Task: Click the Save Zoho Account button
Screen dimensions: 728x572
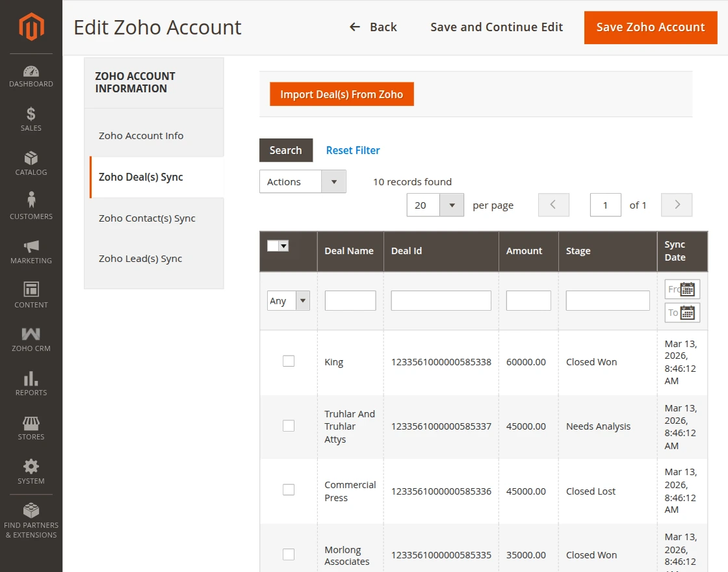Action: (651, 27)
